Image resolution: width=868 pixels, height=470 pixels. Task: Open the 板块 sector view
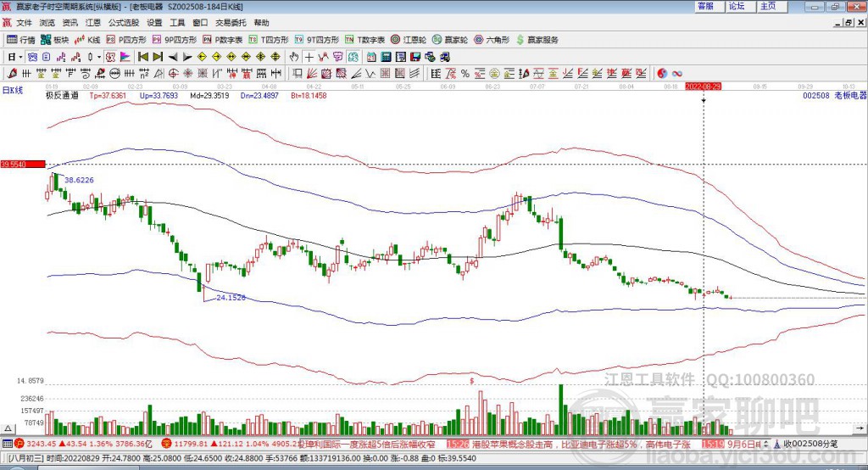click(55, 40)
